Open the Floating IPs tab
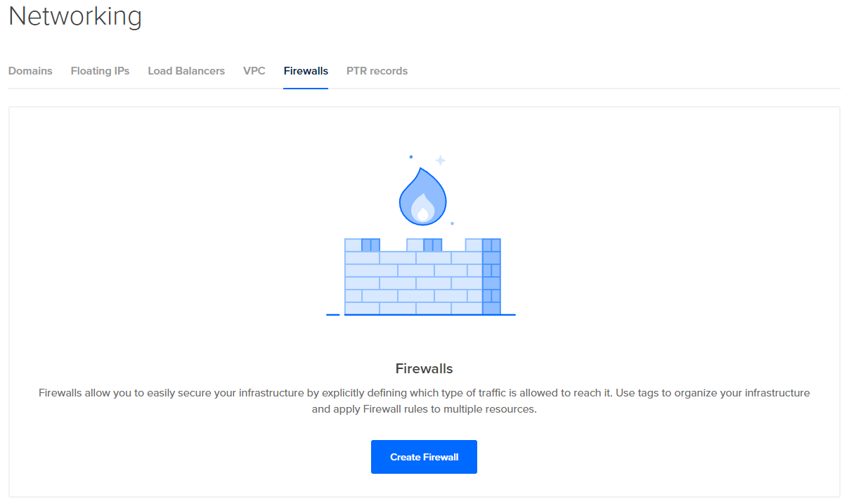This screenshot has height=504, width=849. [x=100, y=70]
